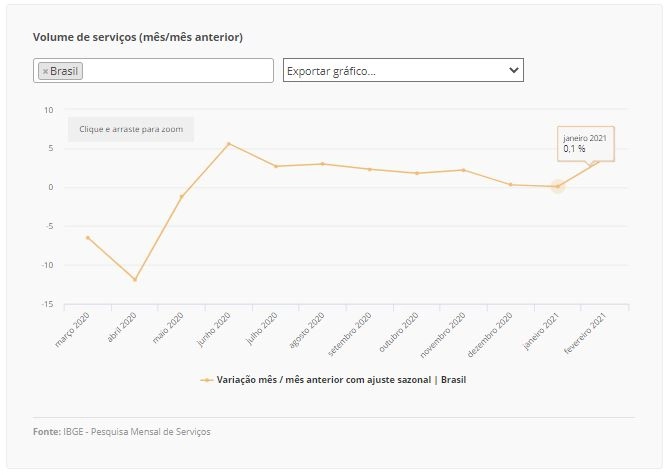This screenshot has height=475, width=668.
Task: Click the Brasil tag label
Action: (x=64, y=71)
